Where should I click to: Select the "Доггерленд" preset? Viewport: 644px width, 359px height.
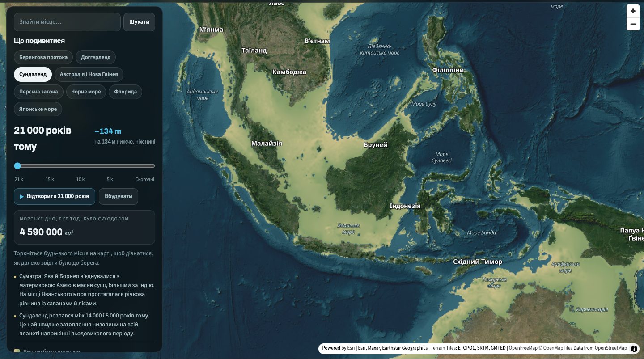point(96,57)
